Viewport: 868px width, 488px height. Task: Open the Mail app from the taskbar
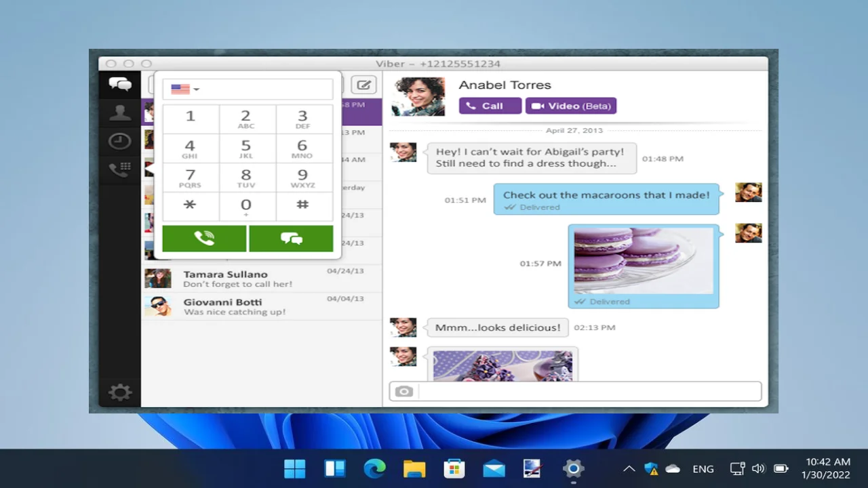494,468
